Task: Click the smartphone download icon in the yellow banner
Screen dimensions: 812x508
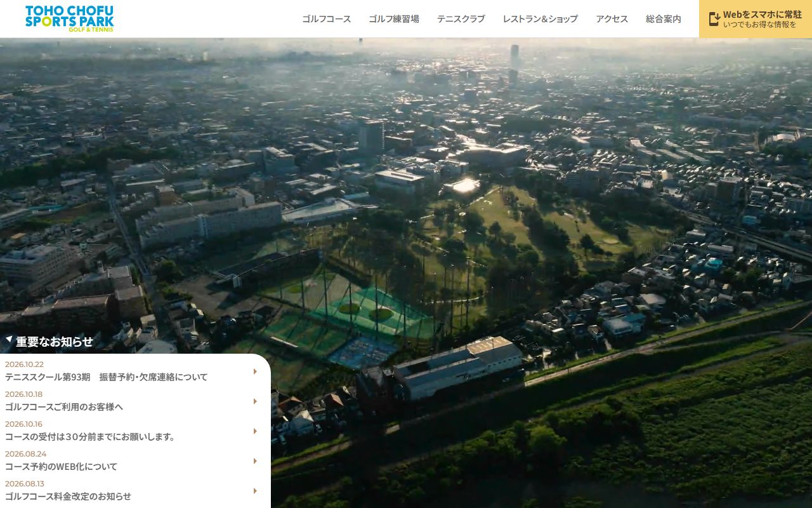Action: tap(714, 19)
